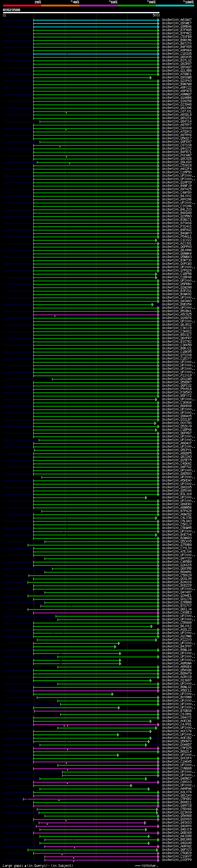Click the UniRef100_Q2L9B8 entry

coord(176,71)
